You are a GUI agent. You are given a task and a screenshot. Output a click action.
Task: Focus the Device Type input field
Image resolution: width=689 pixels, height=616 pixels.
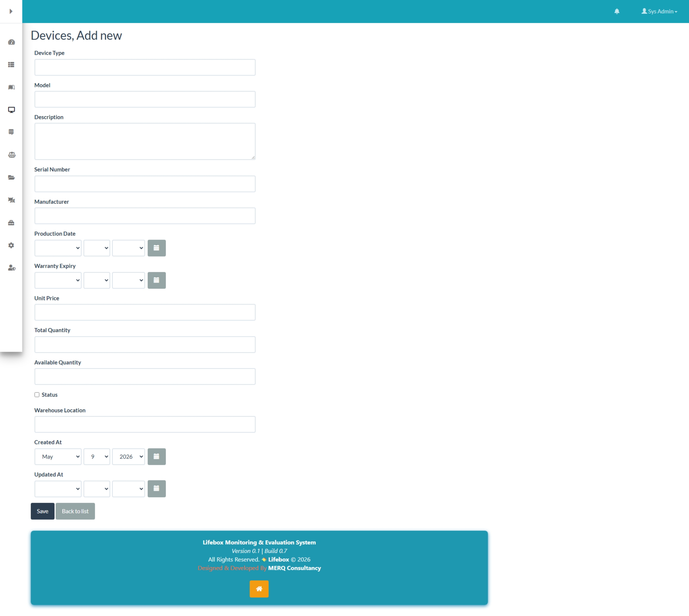(145, 67)
